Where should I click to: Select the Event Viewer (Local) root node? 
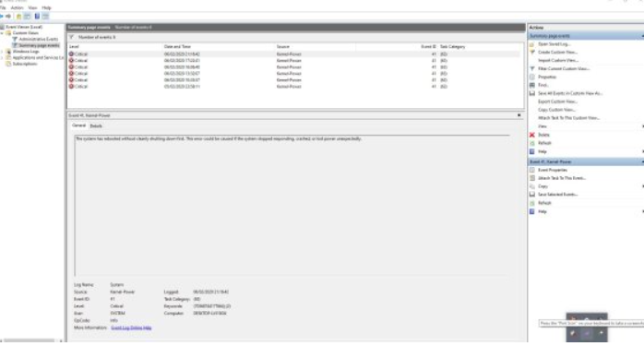pos(24,27)
